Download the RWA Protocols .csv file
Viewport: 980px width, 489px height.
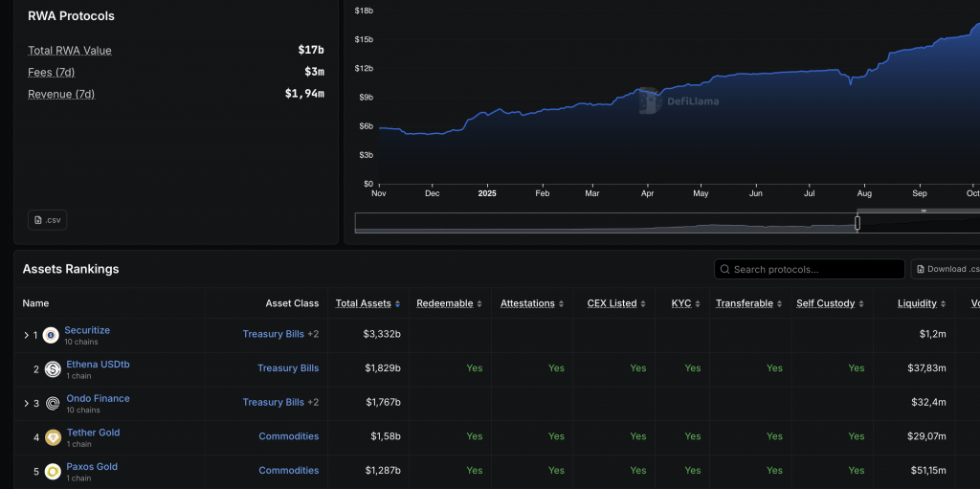48,220
